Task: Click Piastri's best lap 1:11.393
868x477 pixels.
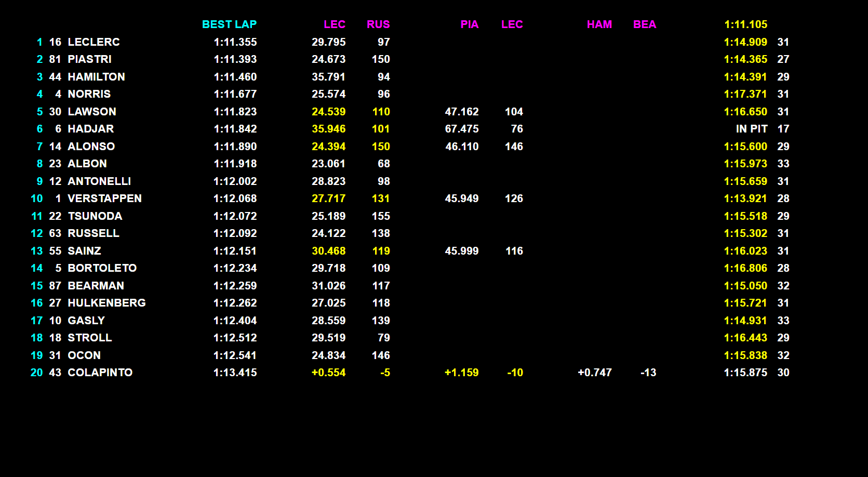Action: click(235, 59)
